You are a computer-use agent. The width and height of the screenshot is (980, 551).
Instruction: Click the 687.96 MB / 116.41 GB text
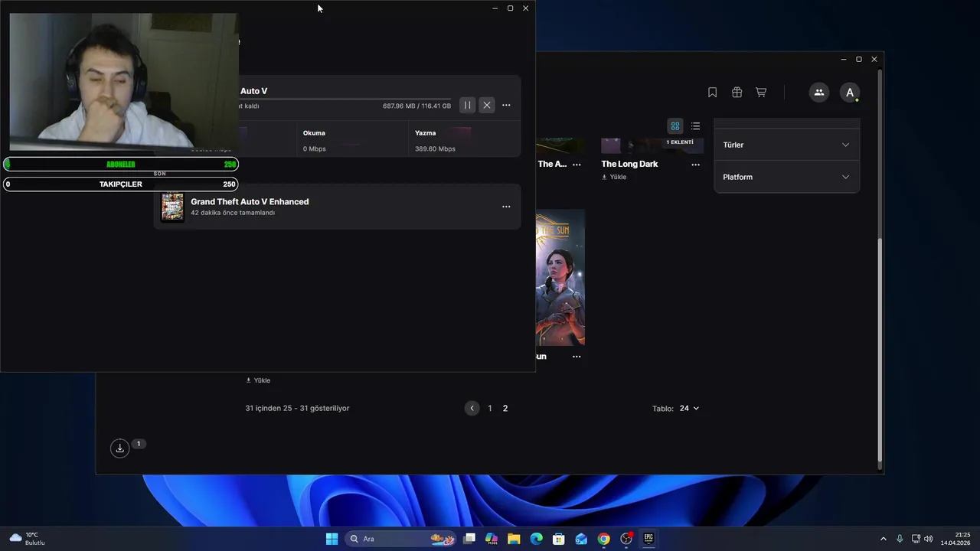point(416,106)
